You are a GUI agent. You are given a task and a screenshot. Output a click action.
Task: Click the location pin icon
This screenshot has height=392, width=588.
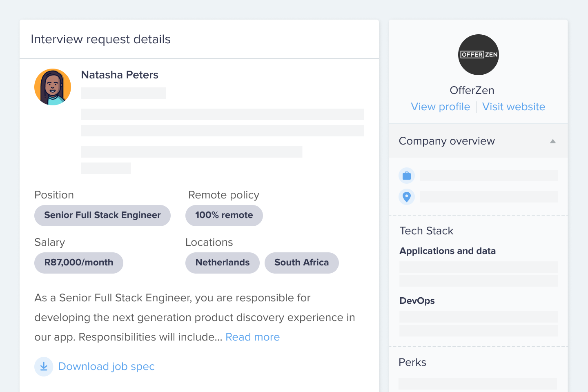tap(407, 197)
